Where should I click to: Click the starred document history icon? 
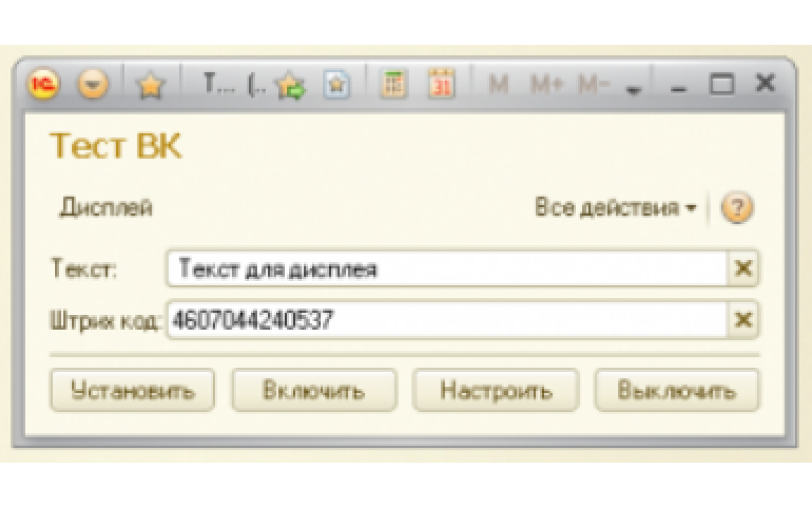337,86
